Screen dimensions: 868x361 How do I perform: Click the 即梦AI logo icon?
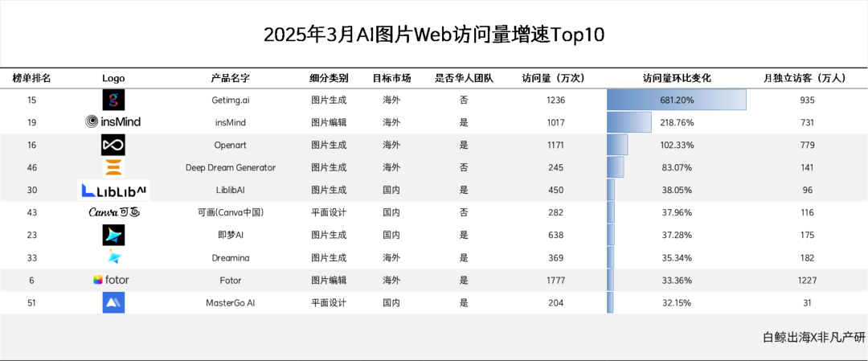pyautogui.click(x=113, y=235)
